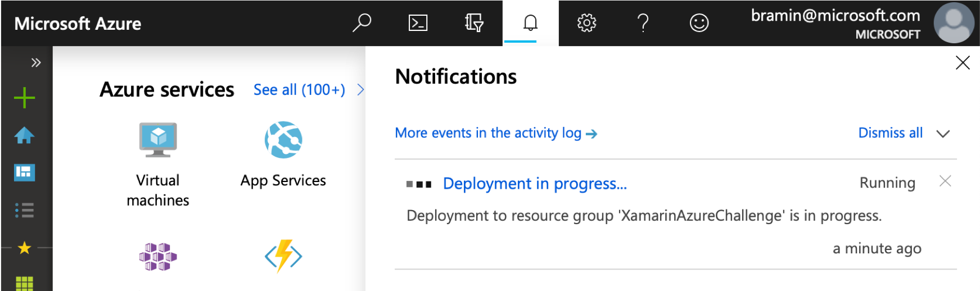The width and height of the screenshot is (980, 291).
Task: Click the XamarinAzureChallenge deployment message
Action: (644, 216)
